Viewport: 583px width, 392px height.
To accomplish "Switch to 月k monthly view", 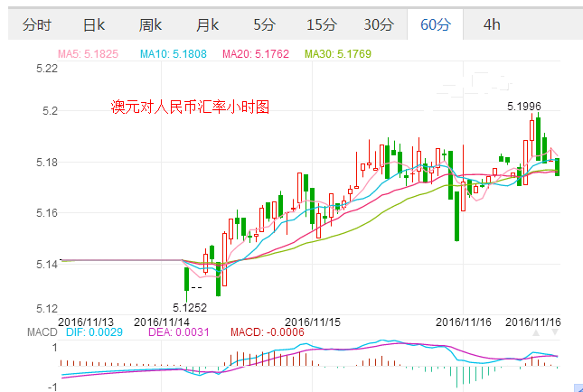I will tap(208, 24).
